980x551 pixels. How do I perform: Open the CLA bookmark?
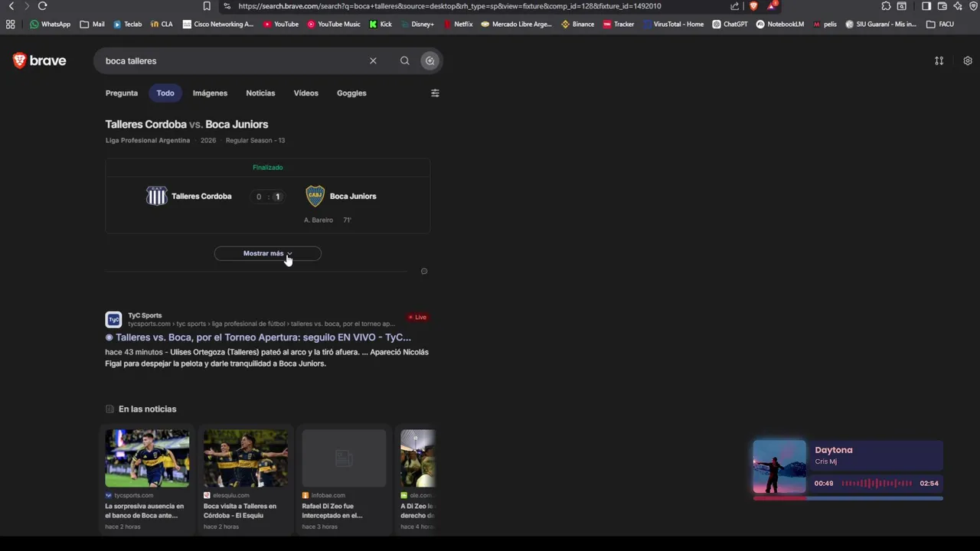pos(162,24)
